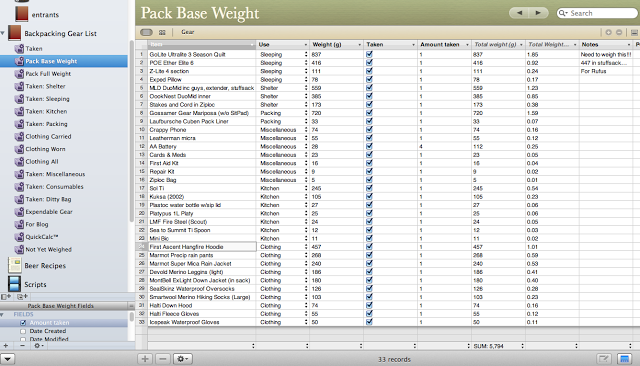Select the Taken collection in sidebar
Screen dimensions: 640x366
[34, 49]
